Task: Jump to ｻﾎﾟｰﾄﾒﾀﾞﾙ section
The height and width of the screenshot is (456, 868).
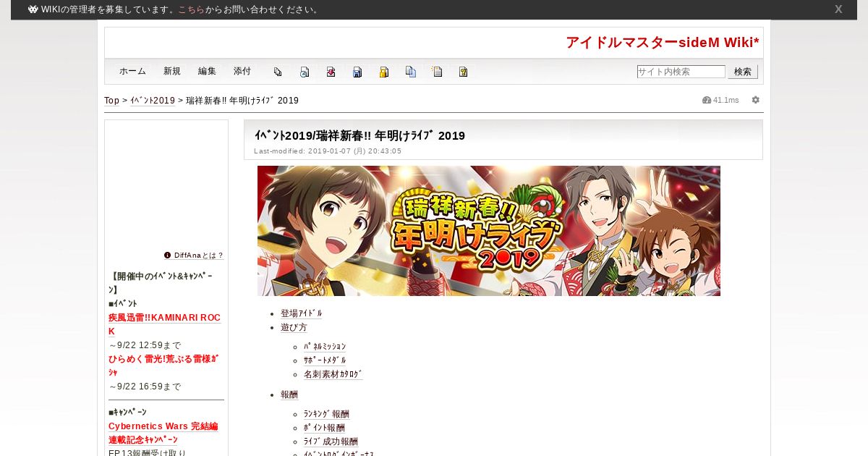Action: [325, 360]
